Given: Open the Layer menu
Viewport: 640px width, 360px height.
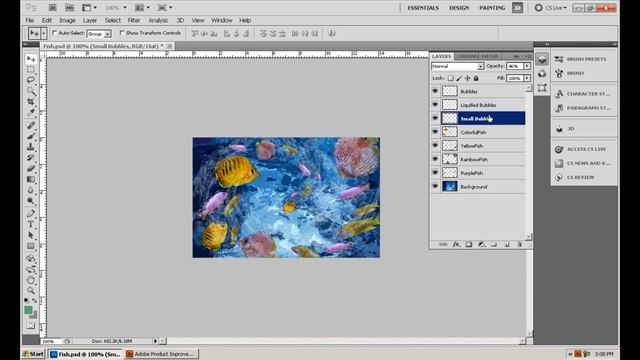Looking at the screenshot, I should [x=90, y=20].
